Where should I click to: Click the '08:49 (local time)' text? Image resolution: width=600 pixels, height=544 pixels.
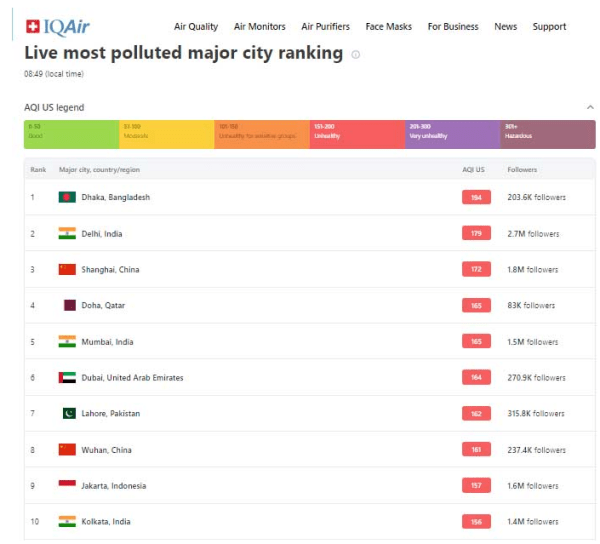point(54,74)
